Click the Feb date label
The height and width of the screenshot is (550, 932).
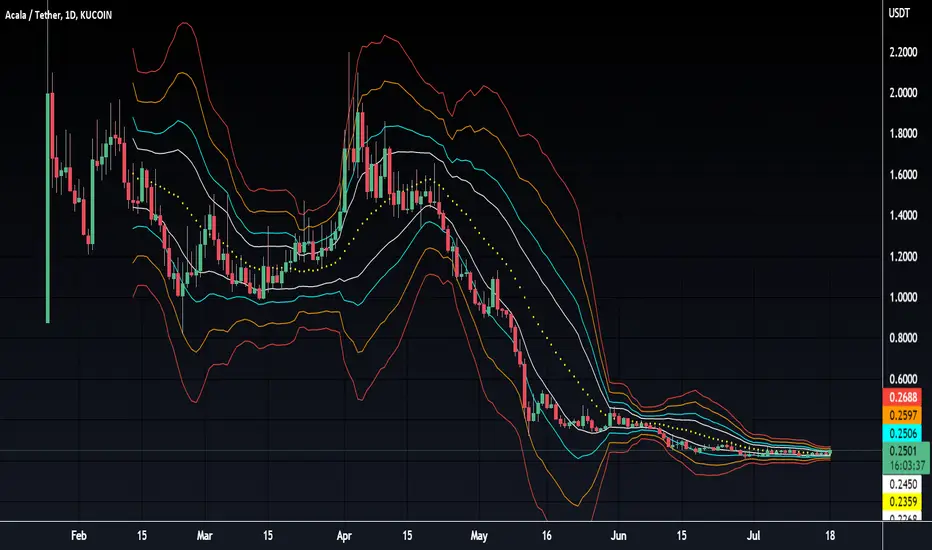78,536
